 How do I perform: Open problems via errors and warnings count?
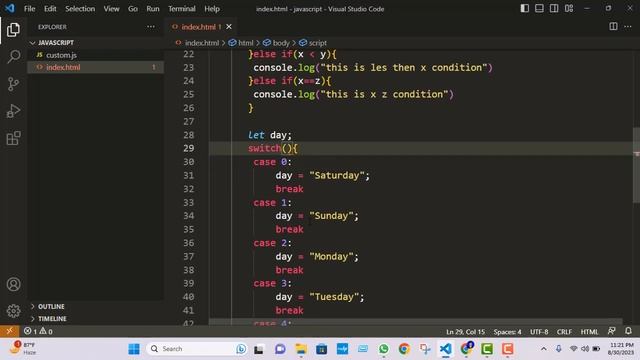click(x=38, y=331)
